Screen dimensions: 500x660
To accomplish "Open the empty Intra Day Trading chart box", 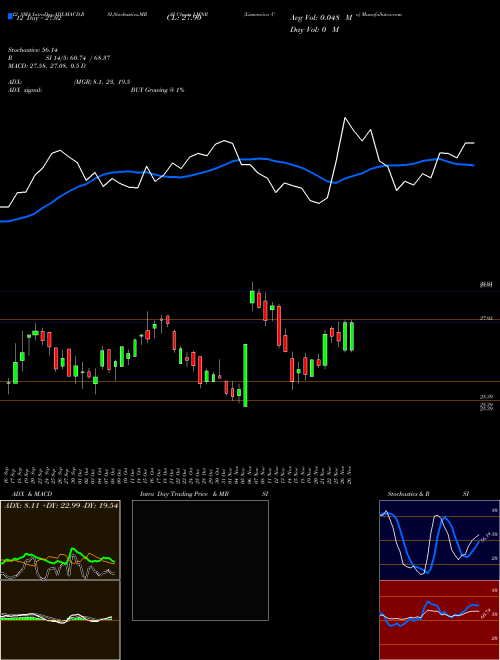I will (200, 560).
